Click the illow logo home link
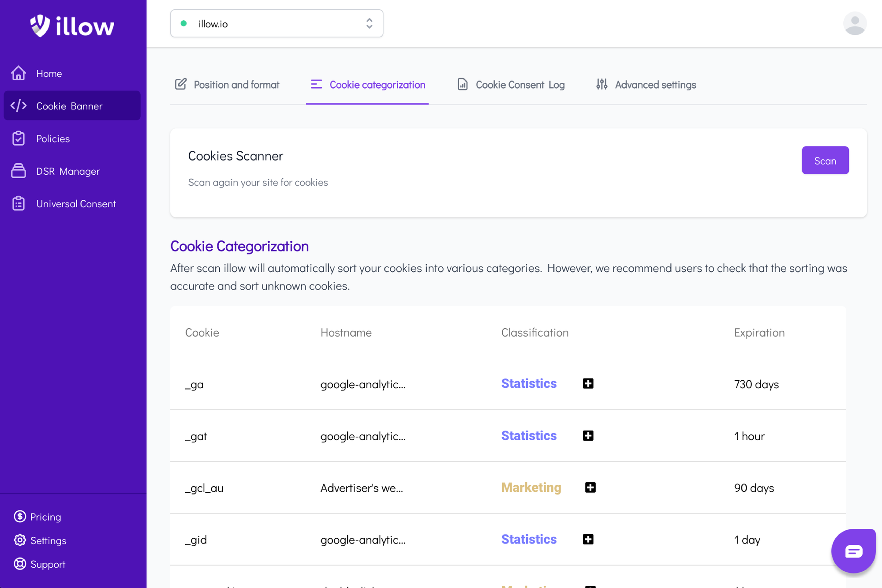Viewport: 882px width, 588px height. tap(72, 24)
